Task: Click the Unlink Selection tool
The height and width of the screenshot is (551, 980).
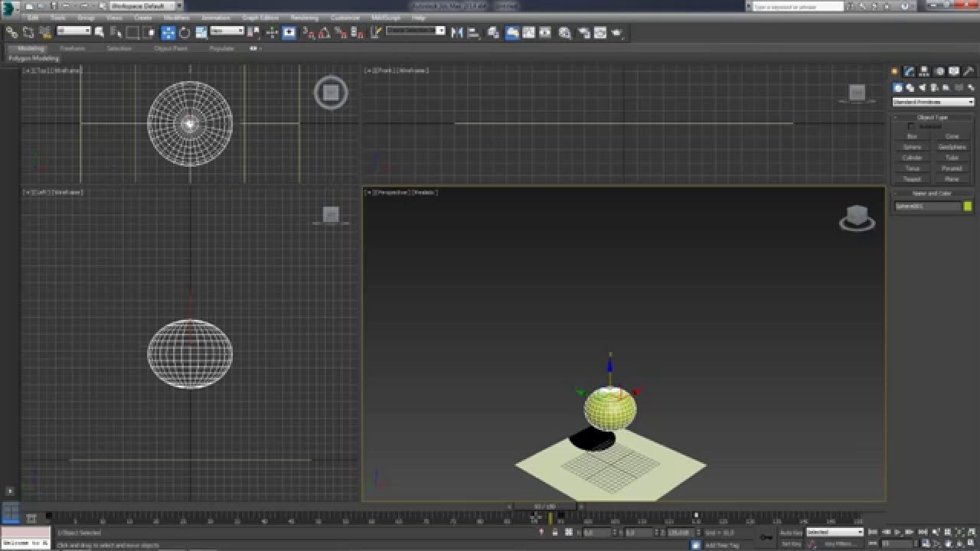Action: [x=28, y=32]
